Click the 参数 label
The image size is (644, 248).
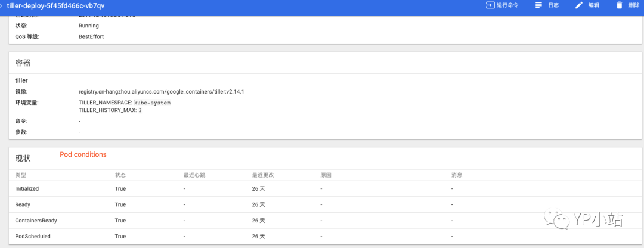tap(21, 132)
